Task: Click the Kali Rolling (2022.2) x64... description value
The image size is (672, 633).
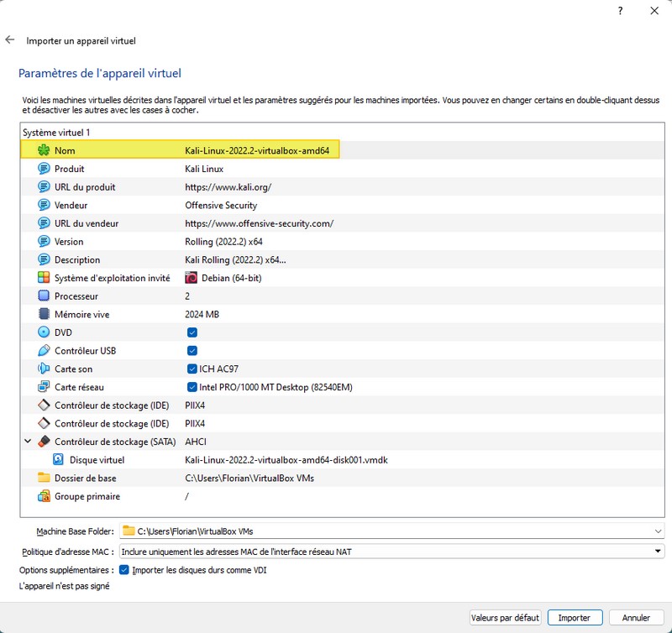Action: click(235, 260)
